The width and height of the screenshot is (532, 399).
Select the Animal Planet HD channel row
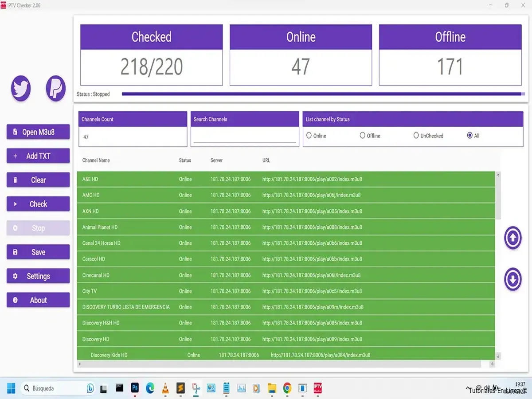point(286,227)
